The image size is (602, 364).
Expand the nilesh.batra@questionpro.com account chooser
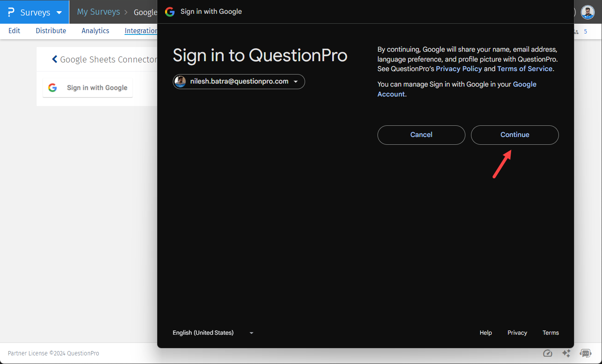click(239, 81)
